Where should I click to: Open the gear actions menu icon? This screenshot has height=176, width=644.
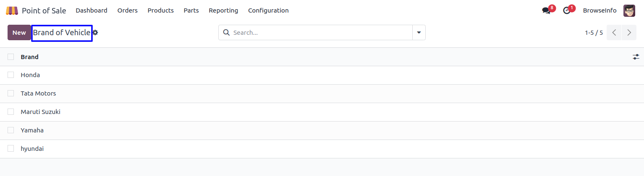pos(95,33)
